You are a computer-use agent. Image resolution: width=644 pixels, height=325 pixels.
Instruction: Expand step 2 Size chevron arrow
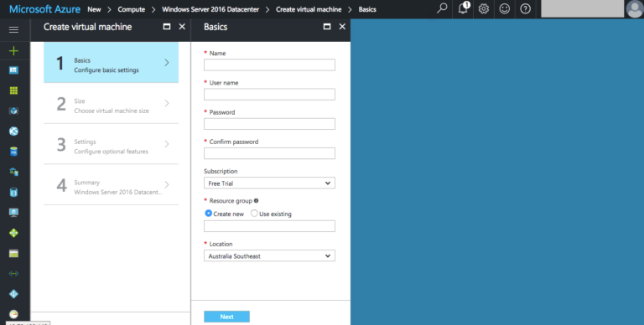pyautogui.click(x=167, y=103)
